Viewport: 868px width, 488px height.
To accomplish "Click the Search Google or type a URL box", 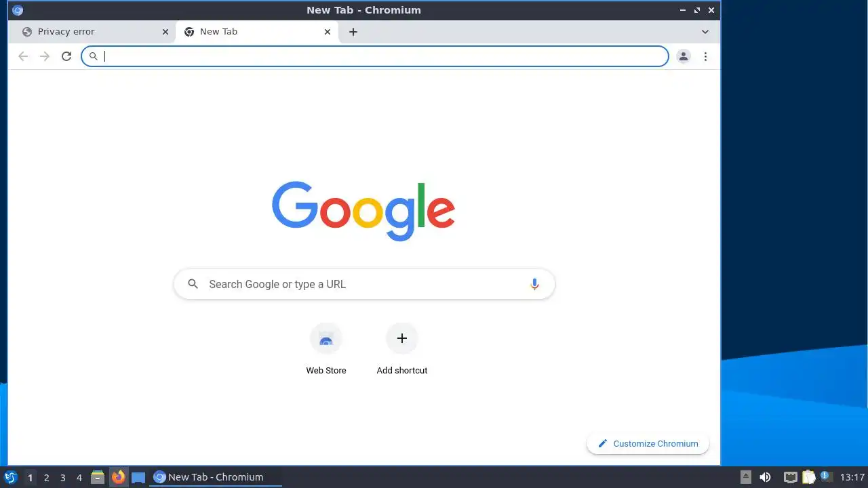I will click(x=364, y=284).
